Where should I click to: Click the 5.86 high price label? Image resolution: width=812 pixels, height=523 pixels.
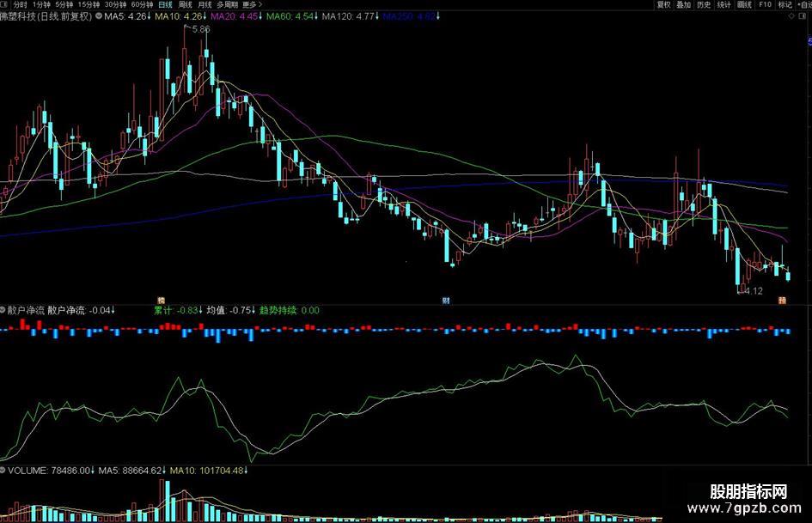tap(201, 29)
